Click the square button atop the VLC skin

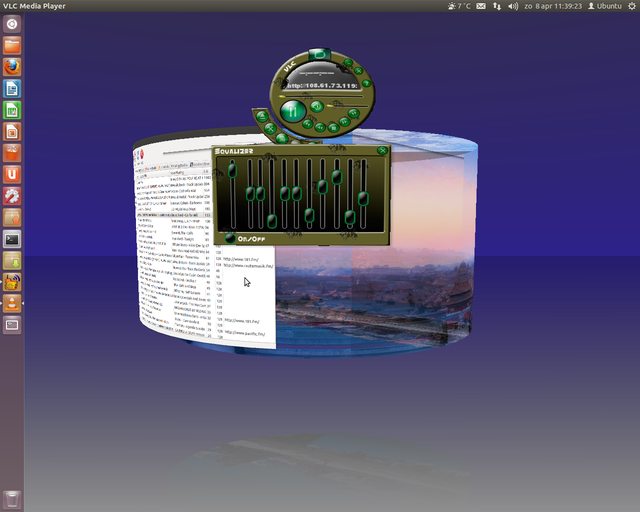[320, 55]
